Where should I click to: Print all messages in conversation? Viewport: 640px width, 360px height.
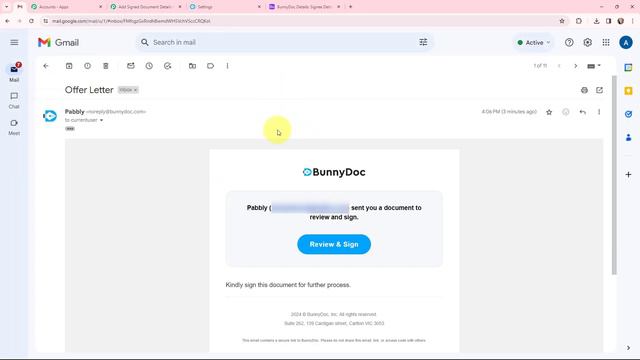584,90
